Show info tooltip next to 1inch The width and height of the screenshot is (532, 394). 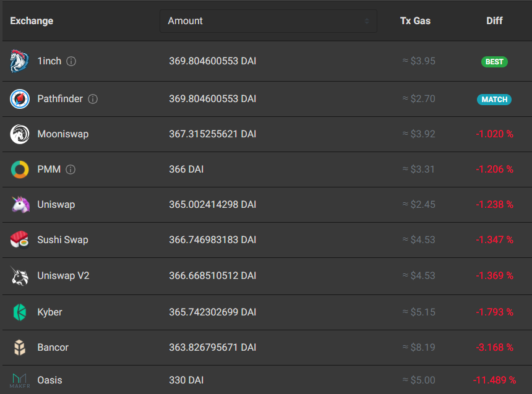point(71,61)
